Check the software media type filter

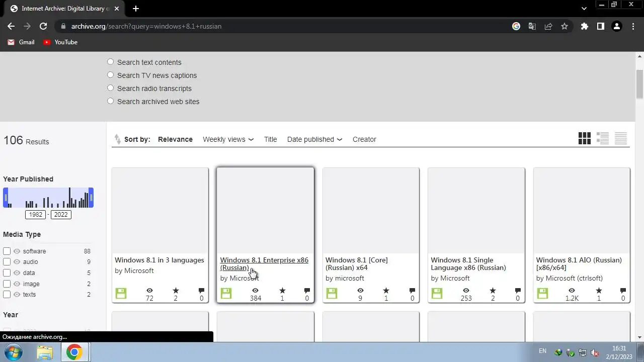7,251
